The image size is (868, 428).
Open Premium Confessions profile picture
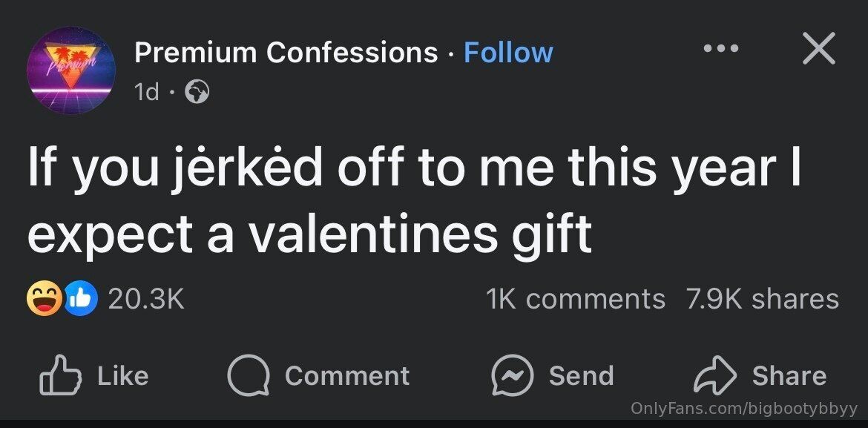(71, 70)
